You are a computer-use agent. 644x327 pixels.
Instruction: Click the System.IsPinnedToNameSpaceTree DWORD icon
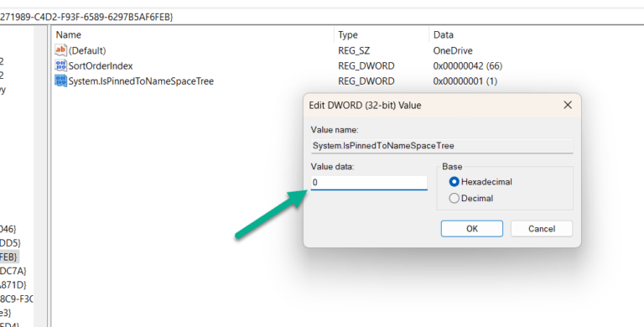pyautogui.click(x=60, y=81)
